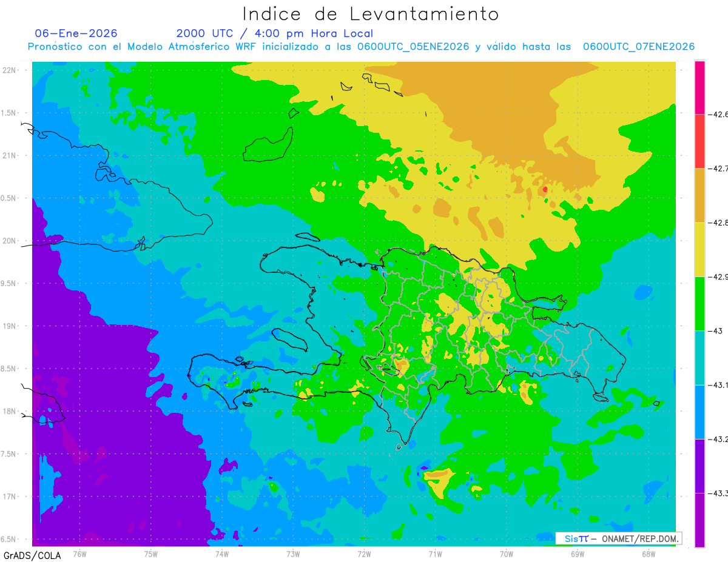Click the swatch between -43.2 and -43.3
Screen dimensions: 728x562
click(x=699, y=466)
